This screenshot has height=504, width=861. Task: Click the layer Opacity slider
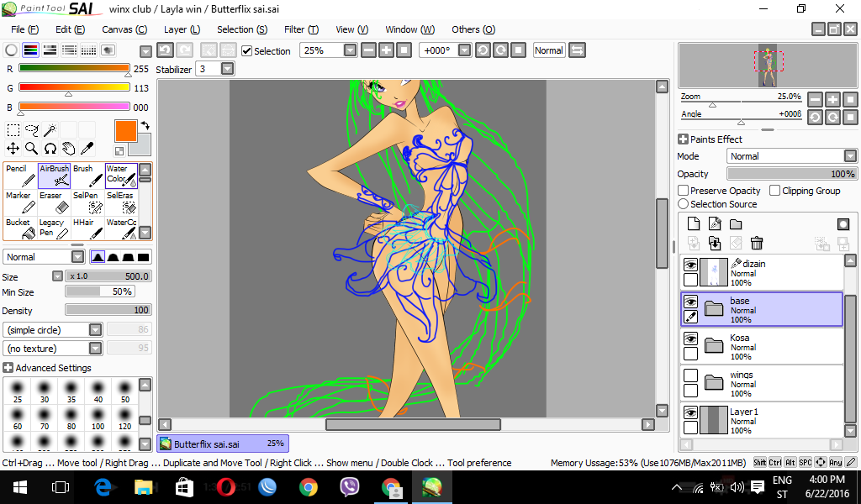pos(792,174)
